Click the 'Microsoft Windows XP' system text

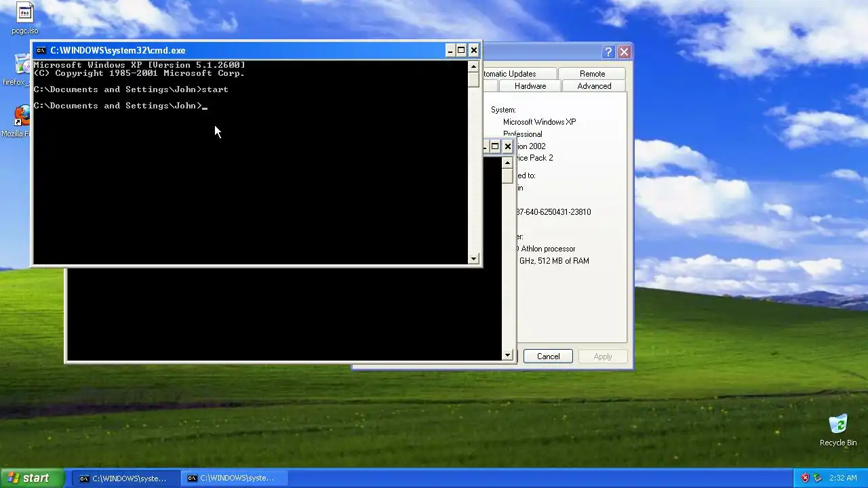click(539, 122)
